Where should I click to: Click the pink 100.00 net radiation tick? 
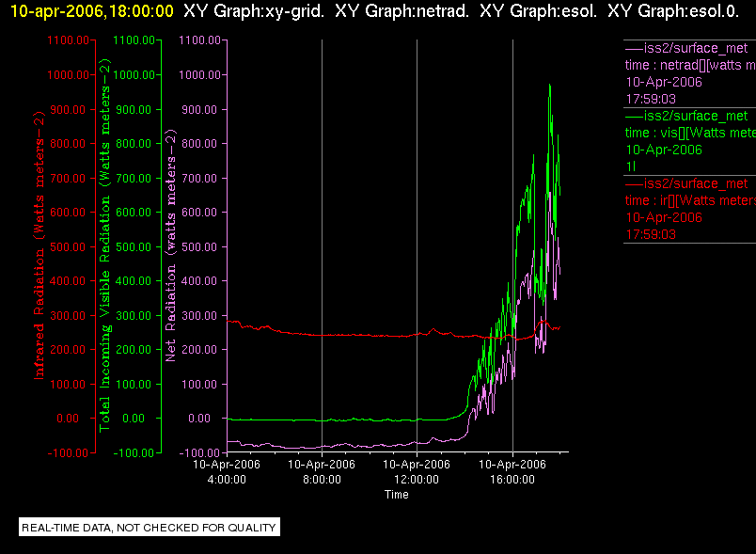click(x=199, y=385)
